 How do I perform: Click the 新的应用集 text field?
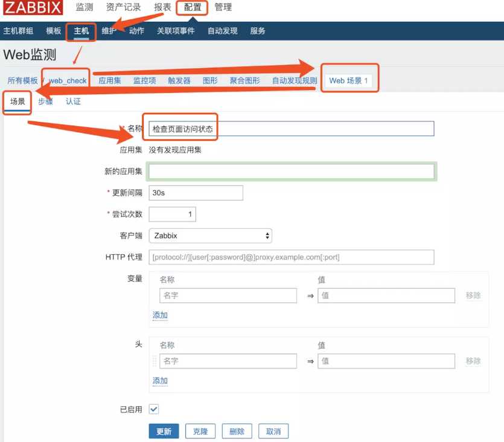click(x=291, y=171)
